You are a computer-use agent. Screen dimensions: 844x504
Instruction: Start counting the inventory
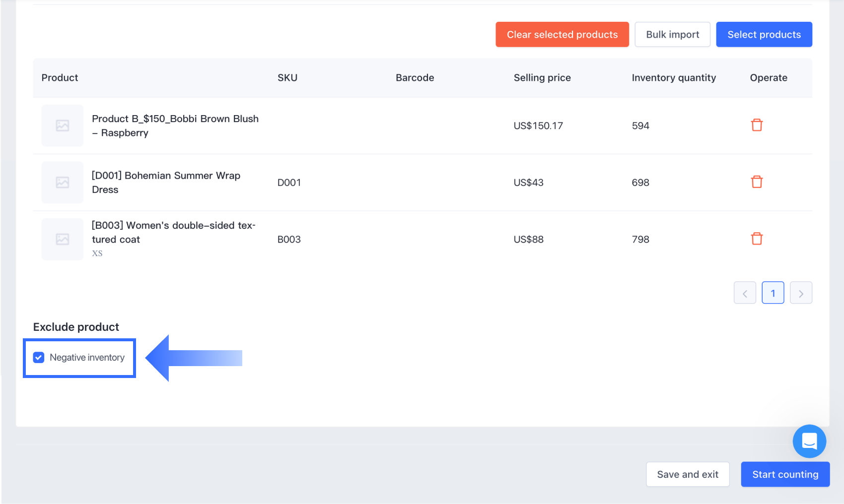785,474
